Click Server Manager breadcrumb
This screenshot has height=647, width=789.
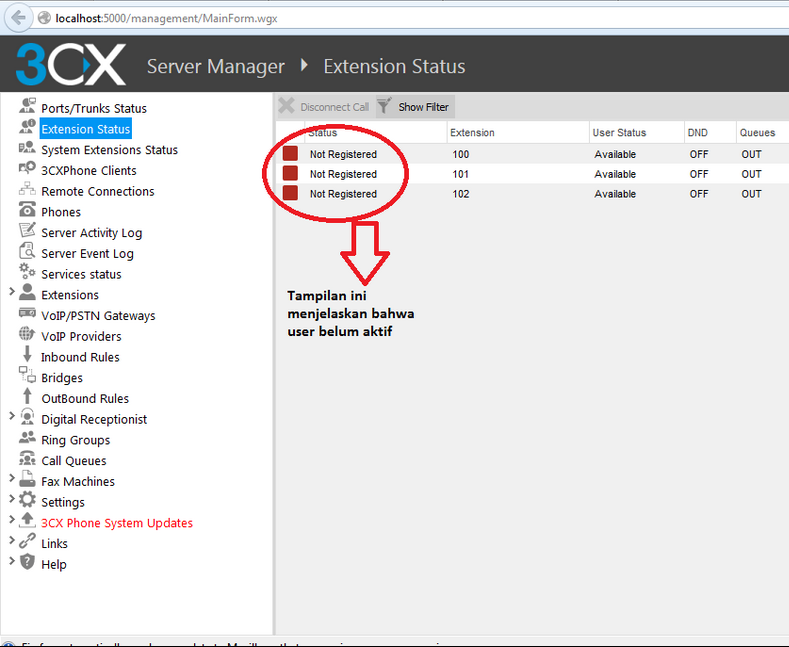215,66
